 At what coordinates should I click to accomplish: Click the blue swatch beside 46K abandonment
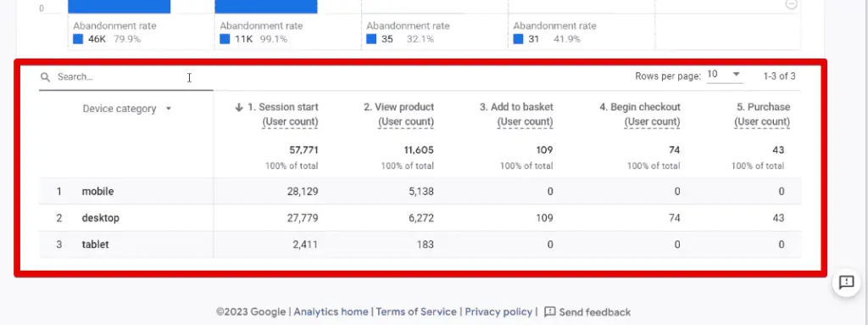78,39
